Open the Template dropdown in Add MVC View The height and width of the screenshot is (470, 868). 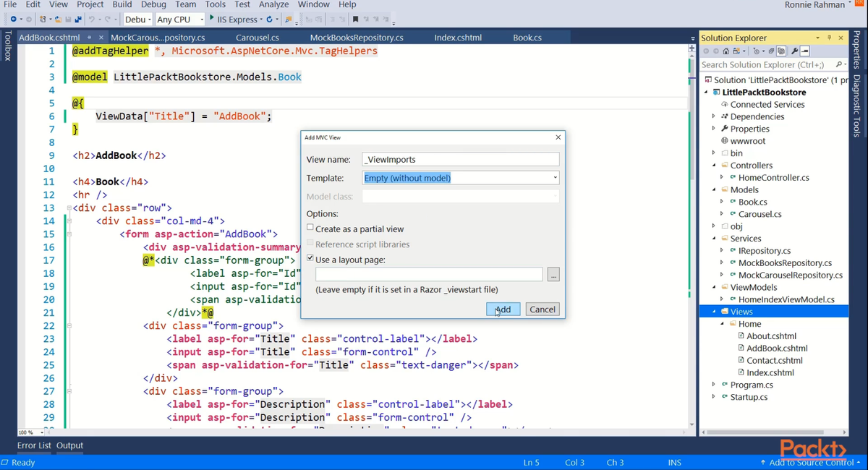pos(555,178)
